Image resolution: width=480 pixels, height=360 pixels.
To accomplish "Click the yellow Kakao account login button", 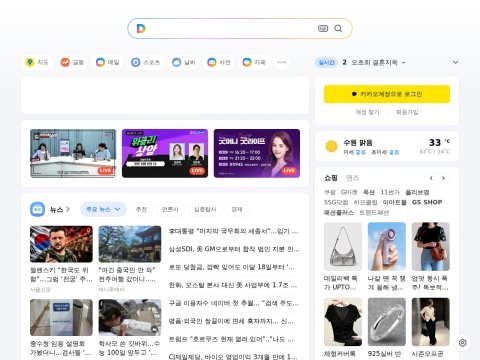I will (387, 94).
